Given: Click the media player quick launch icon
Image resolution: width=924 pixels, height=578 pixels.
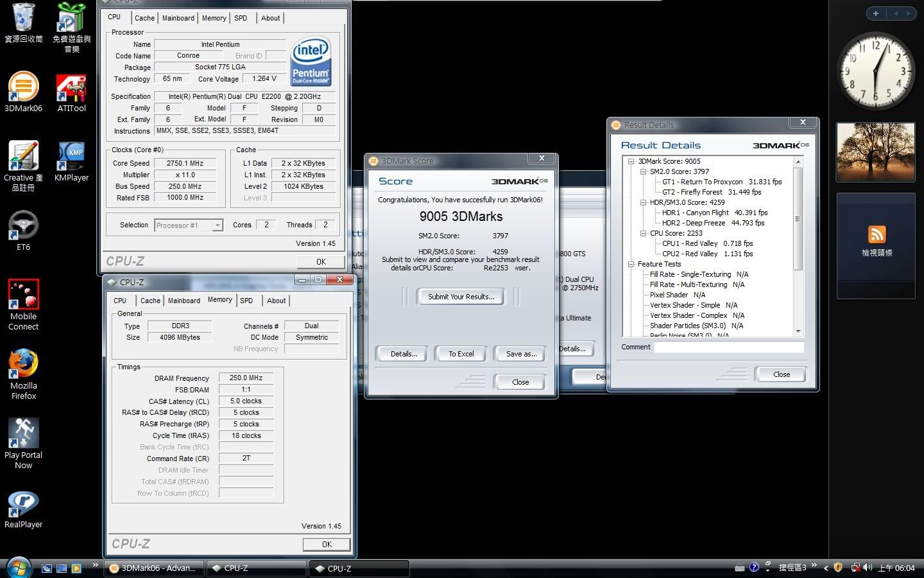Looking at the screenshot, I should [x=76, y=568].
